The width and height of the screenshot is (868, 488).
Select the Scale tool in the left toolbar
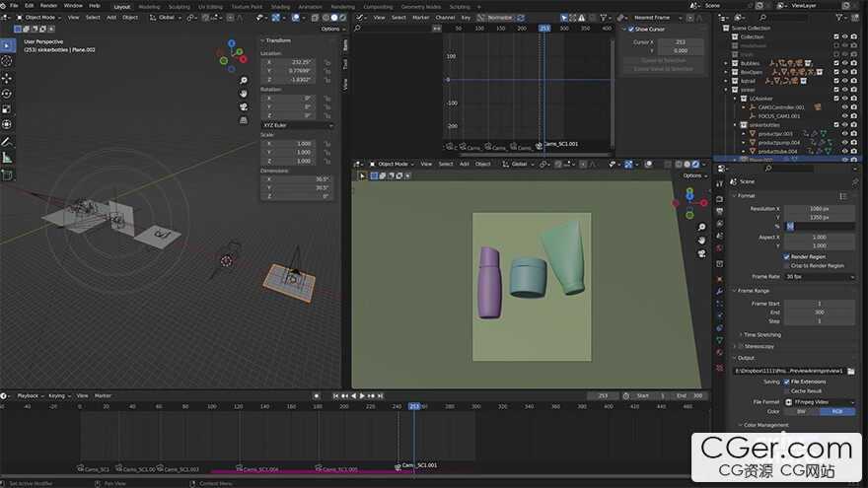pos(7,109)
